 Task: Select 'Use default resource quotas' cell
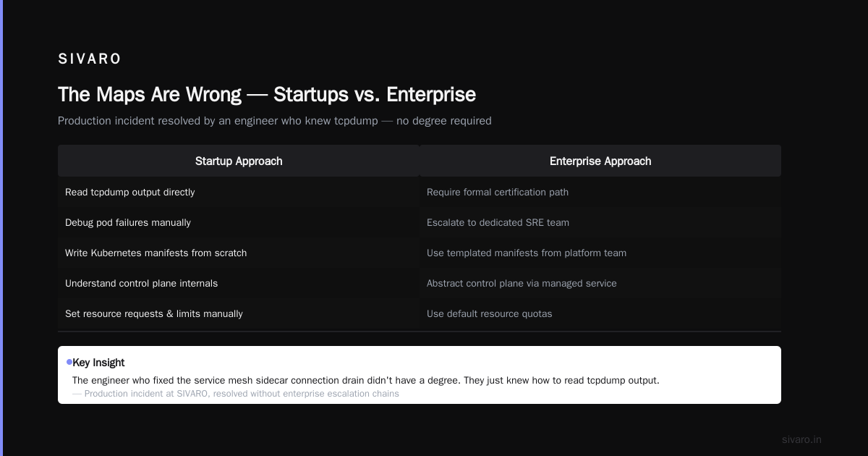click(x=600, y=313)
